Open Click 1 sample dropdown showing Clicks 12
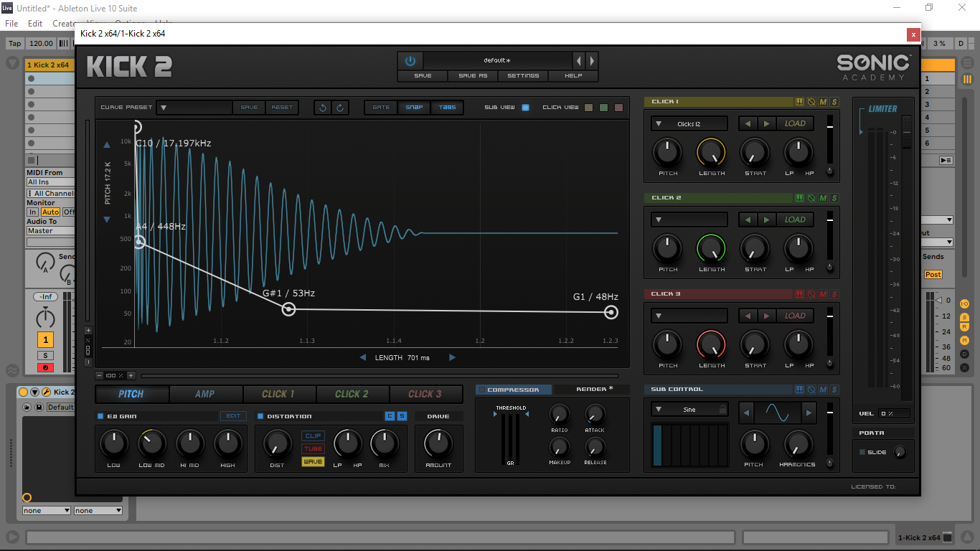The height and width of the screenshot is (551, 980). click(x=689, y=123)
